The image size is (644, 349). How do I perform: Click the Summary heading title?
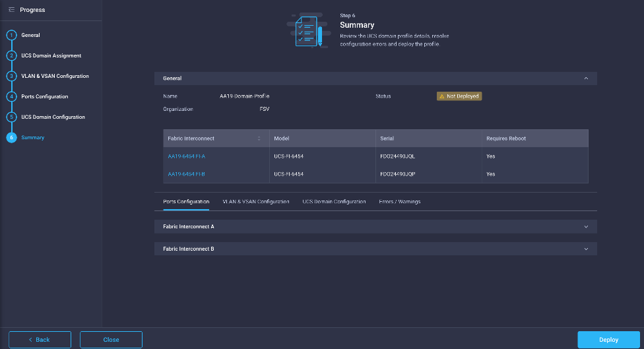(x=357, y=25)
